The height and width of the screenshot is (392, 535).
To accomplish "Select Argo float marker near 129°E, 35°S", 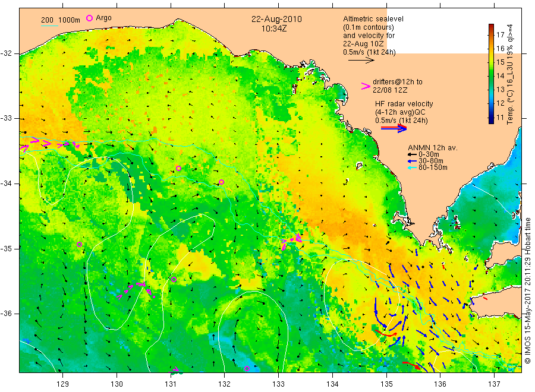I will [80, 244].
